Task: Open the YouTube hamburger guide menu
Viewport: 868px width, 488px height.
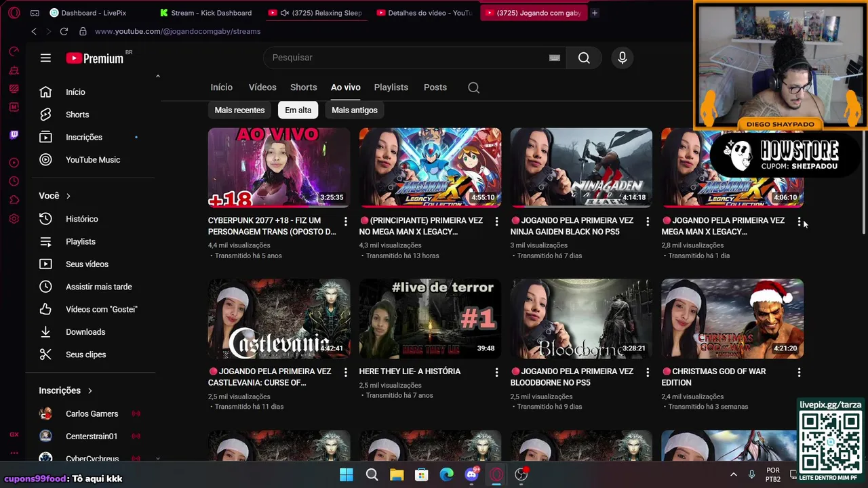Action: [45, 58]
